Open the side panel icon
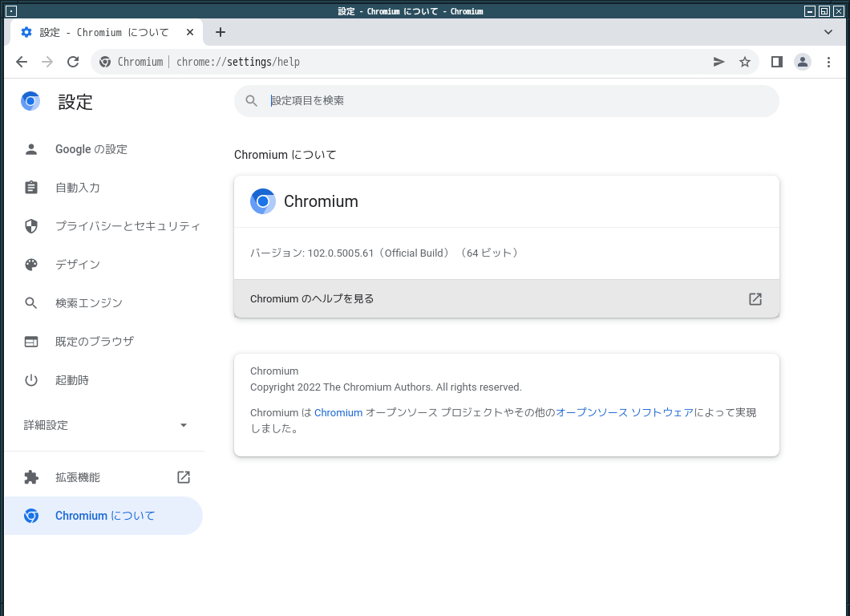The height and width of the screenshot is (616, 850). [x=777, y=62]
